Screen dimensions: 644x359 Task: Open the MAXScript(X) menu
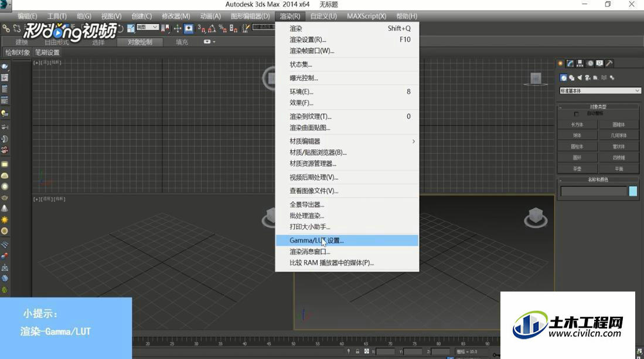366,16
